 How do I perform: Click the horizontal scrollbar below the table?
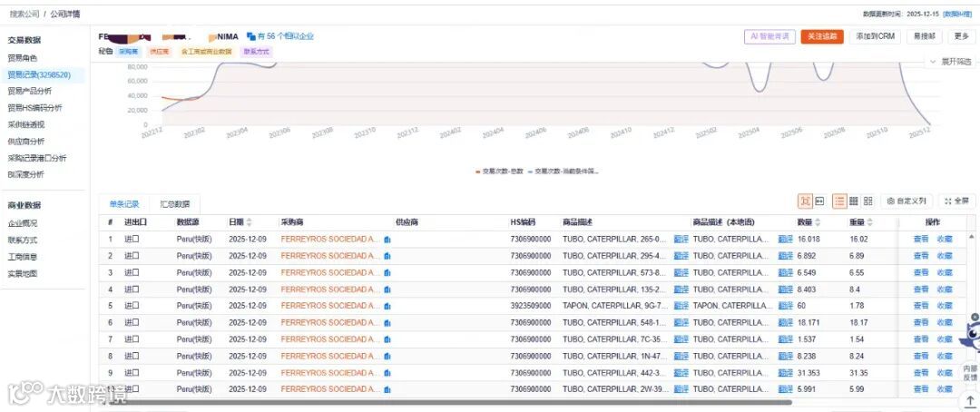[x=451, y=402]
